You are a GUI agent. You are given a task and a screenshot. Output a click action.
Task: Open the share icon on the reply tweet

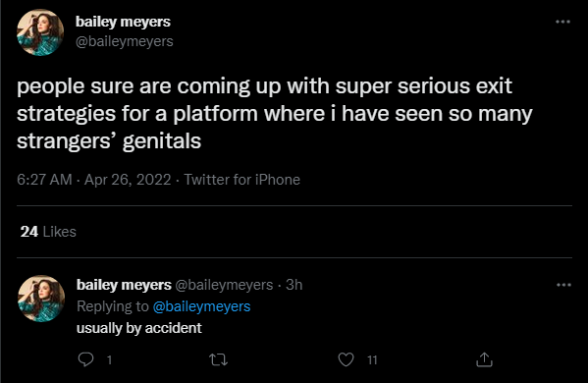[484, 359]
